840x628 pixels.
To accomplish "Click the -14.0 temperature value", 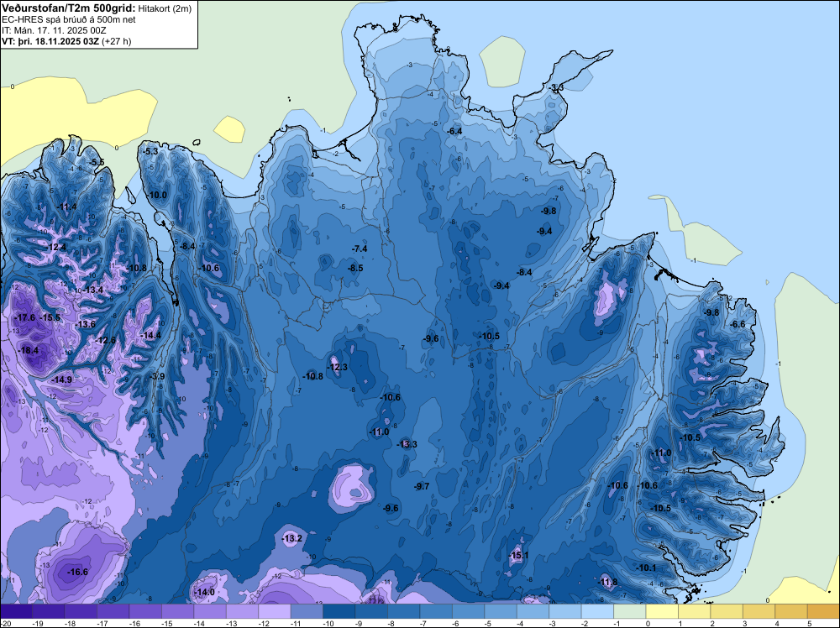I will click(x=204, y=592).
